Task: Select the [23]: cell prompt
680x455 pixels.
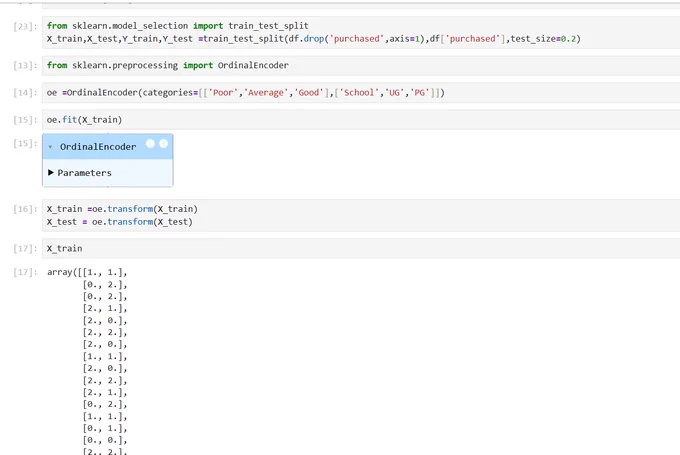Action: click(25, 26)
